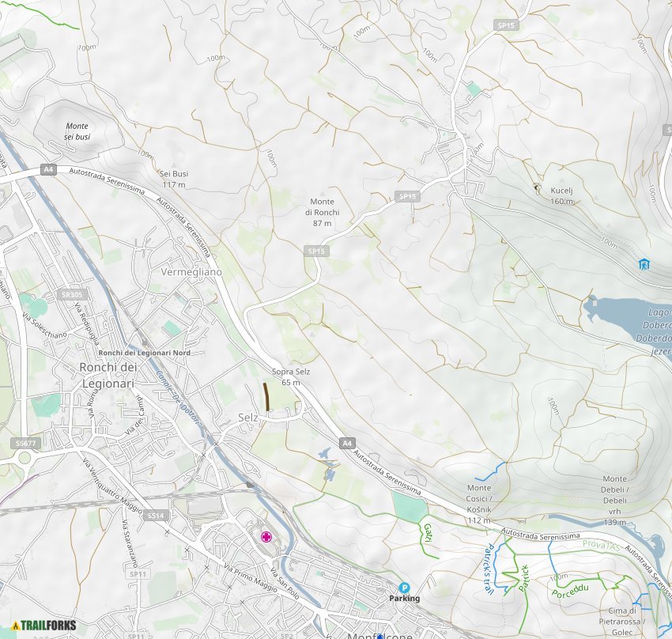Click the monument marker icon at Kucelj
Screen dimensions: 672x639
click(x=538, y=187)
